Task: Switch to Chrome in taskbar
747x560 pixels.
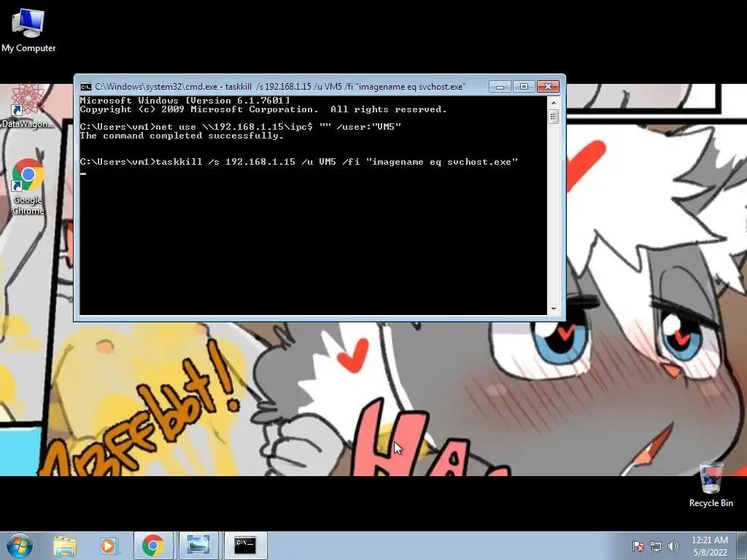Action: click(x=152, y=545)
